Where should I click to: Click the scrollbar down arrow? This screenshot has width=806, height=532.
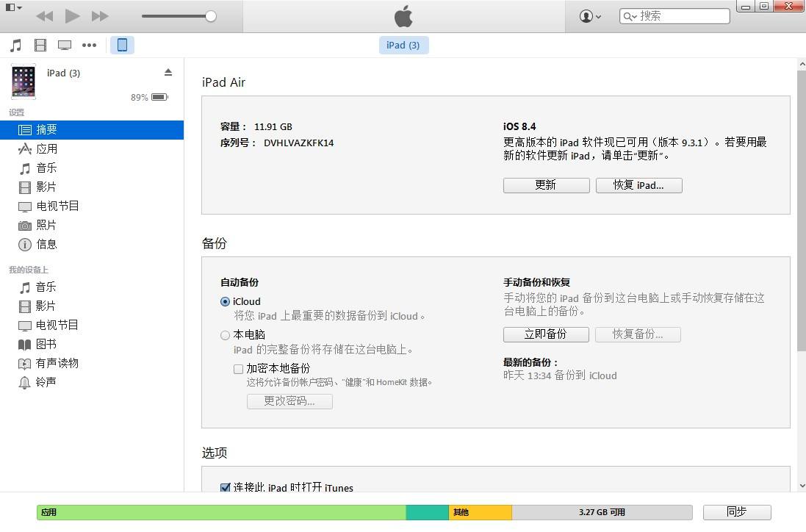pyautogui.click(x=802, y=486)
